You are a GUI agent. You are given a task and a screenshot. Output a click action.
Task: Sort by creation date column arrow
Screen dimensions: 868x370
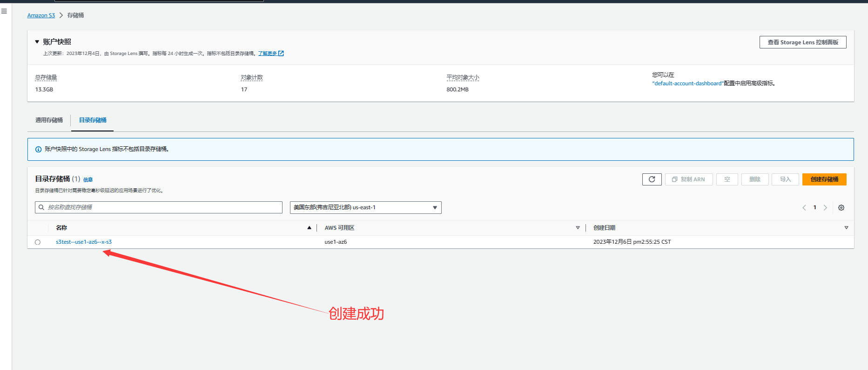point(846,228)
